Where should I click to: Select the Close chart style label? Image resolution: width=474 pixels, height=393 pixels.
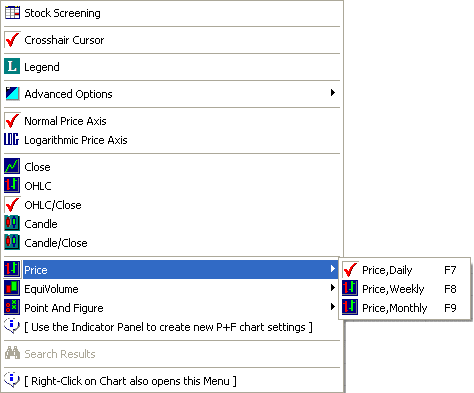point(37,167)
